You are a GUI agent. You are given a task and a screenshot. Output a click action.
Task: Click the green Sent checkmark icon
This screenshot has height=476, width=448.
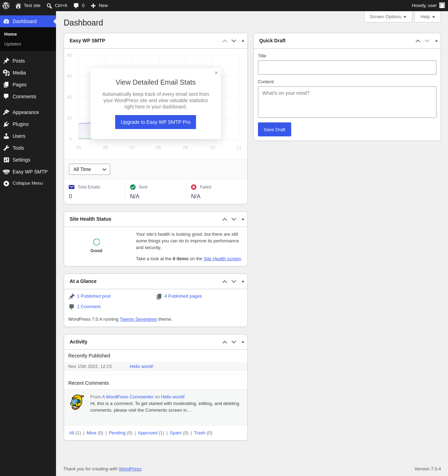tap(133, 187)
